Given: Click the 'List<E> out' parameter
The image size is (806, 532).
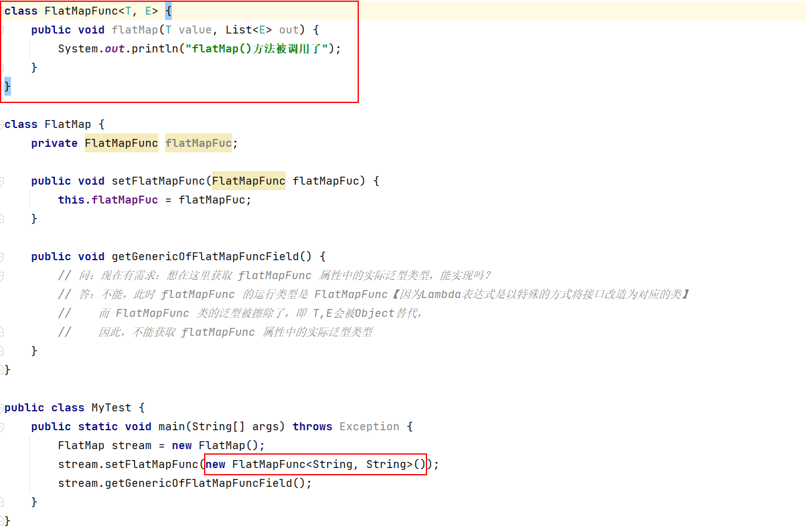Looking at the screenshot, I should [x=263, y=30].
